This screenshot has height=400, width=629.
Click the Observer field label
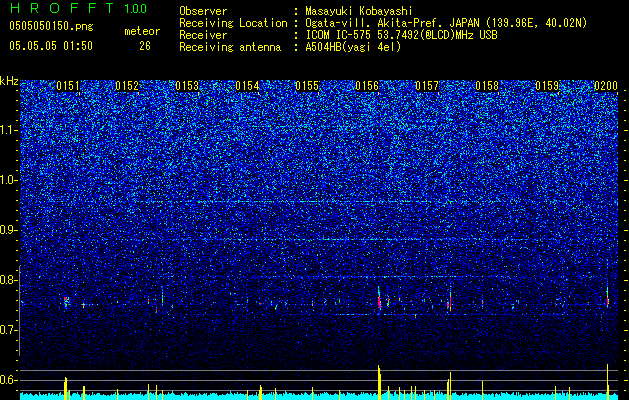[203, 11]
